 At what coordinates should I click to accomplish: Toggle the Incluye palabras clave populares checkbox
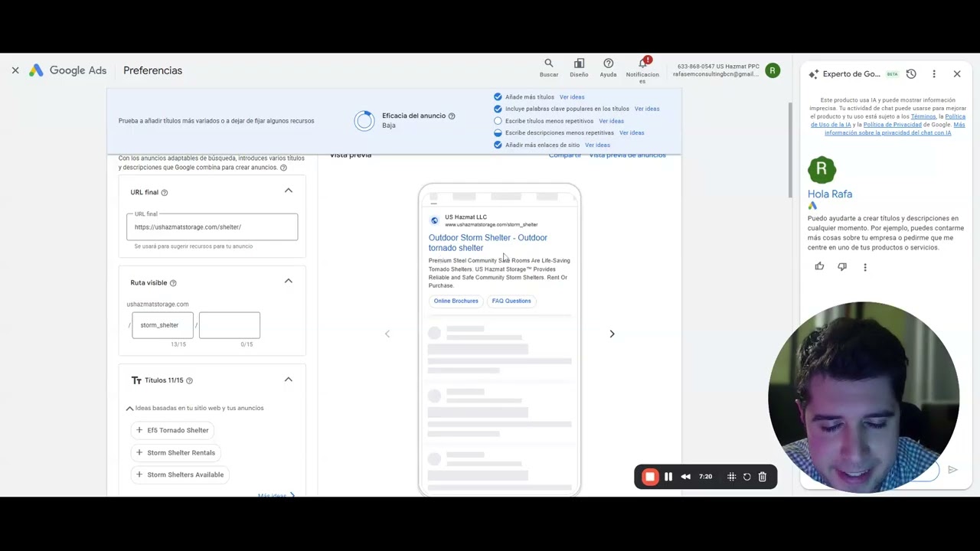click(x=498, y=109)
